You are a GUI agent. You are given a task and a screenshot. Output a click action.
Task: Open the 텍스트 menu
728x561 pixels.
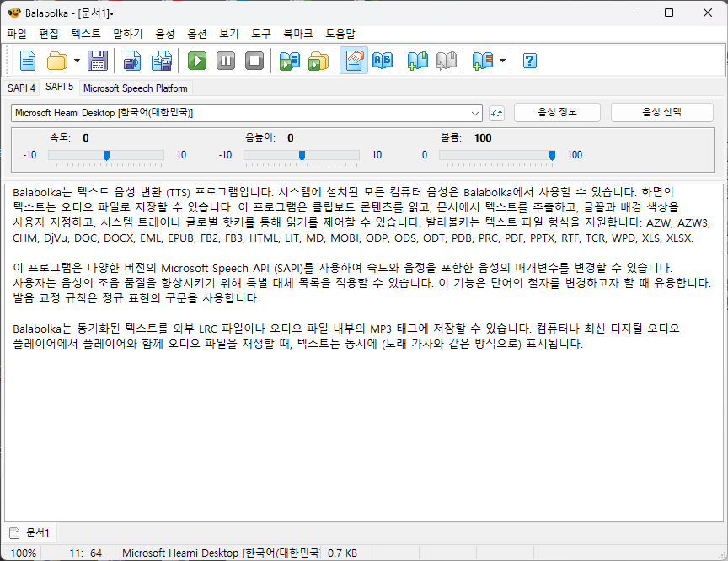(x=86, y=34)
